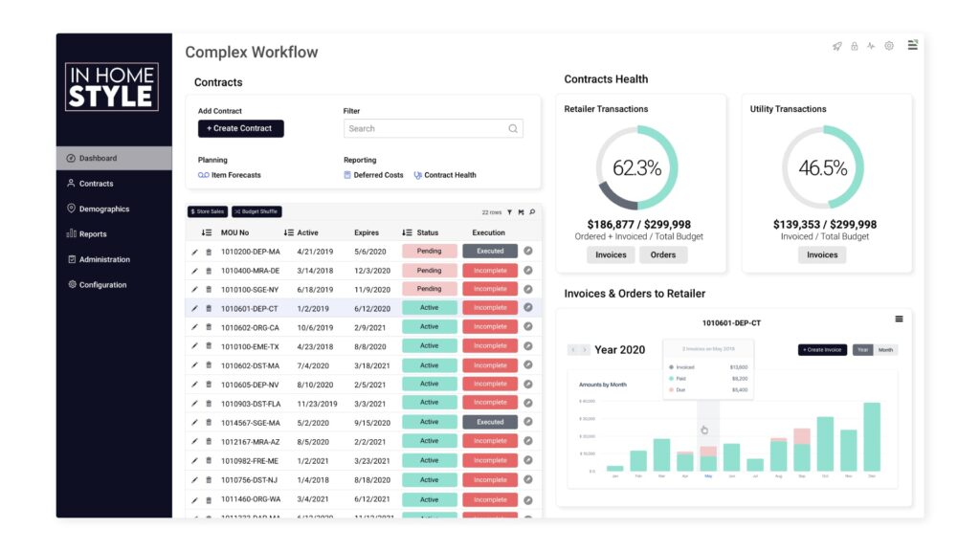Image resolution: width=980 pixels, height=551 pixels.
Task: Open Invoices under Retailer Transactions
Action: (x=611, y=254)
